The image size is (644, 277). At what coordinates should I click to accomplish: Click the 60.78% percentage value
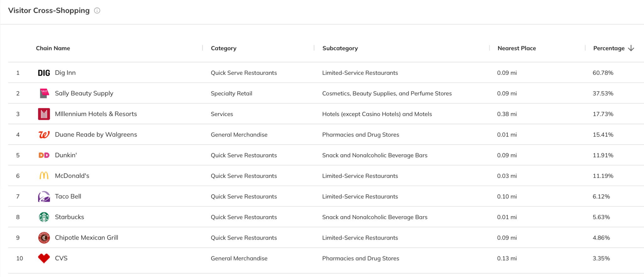pos(603,73)
